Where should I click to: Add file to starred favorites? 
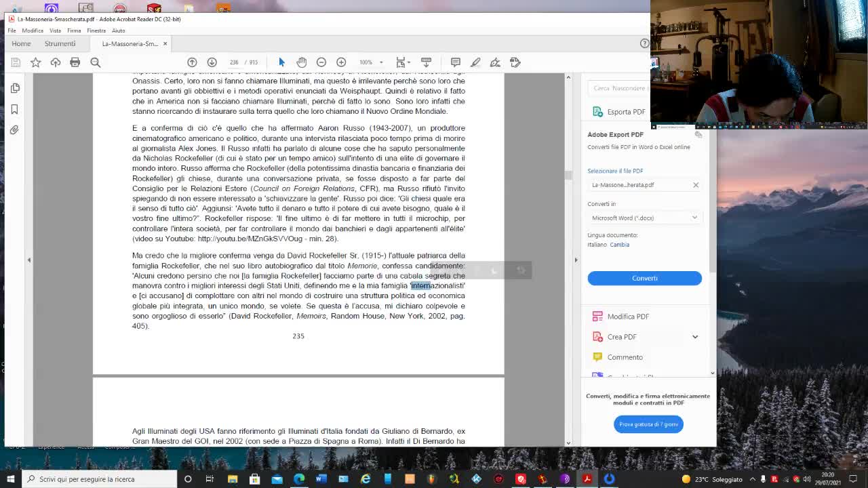(35, 62)
